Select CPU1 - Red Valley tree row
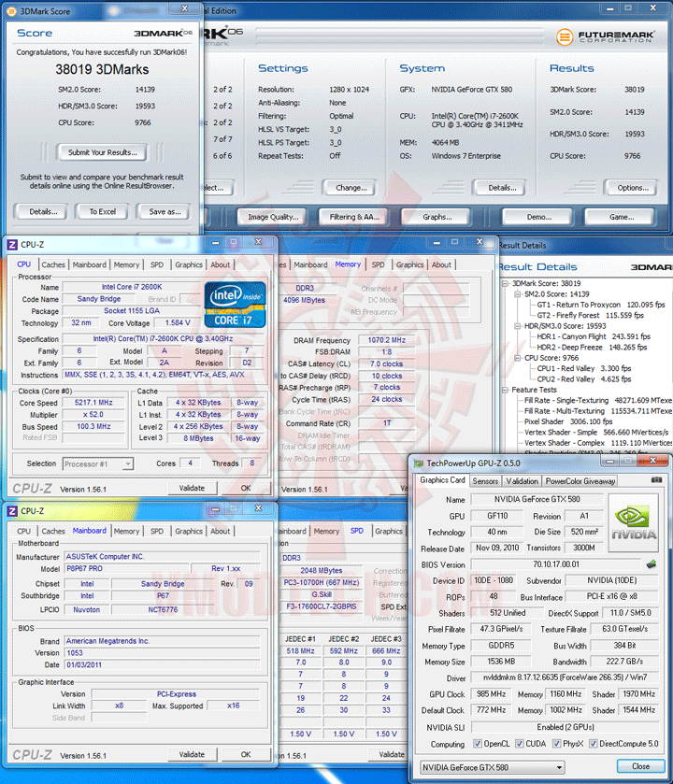673x784 pixels. (x=584, y=368)
